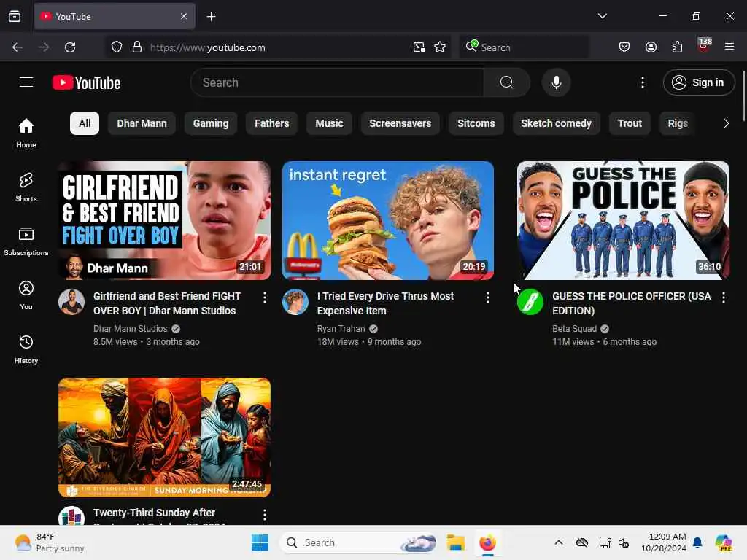Select the Dhar Mann filter chip
747x560 pixels.
142,123
